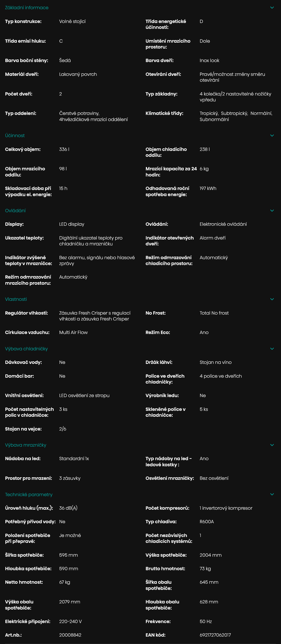Viewport: 281px width, 644px height.
Task: Collapse the Technické parametry section chevron
Action: click(272, 494)
